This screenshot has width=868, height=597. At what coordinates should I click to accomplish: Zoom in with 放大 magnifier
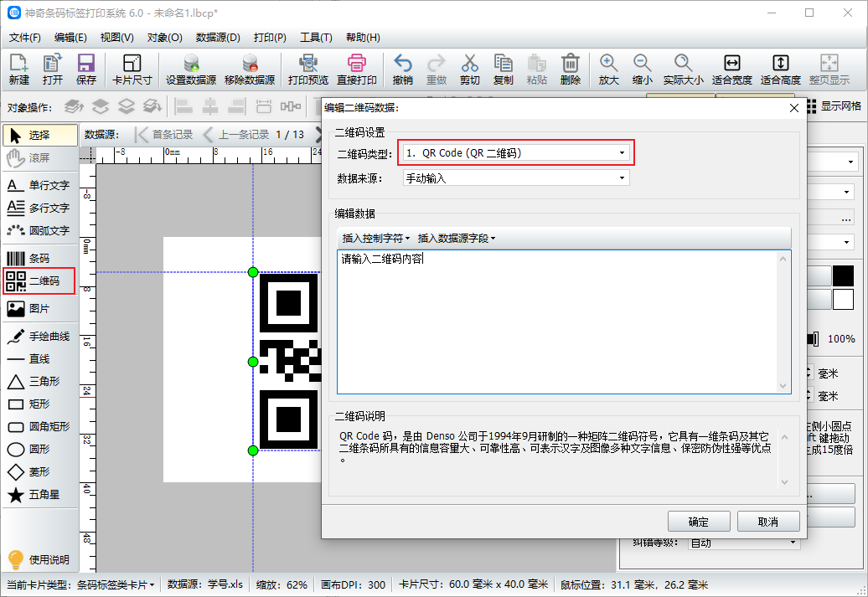pos(608,69)
